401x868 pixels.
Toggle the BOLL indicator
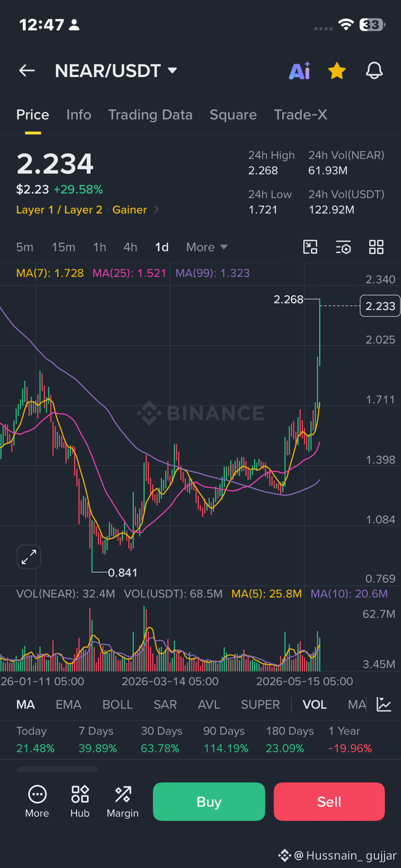click(117, 704)
